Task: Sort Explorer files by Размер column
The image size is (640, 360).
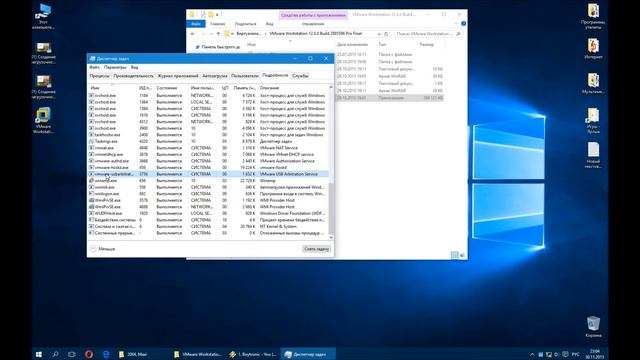Action: click(x=427, y=44)
